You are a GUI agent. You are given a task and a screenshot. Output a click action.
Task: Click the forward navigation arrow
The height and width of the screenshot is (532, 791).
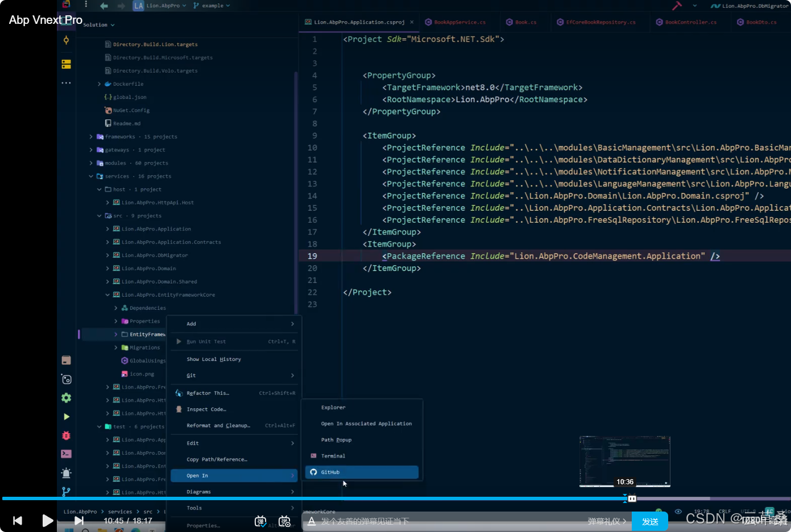coord(121,6)
